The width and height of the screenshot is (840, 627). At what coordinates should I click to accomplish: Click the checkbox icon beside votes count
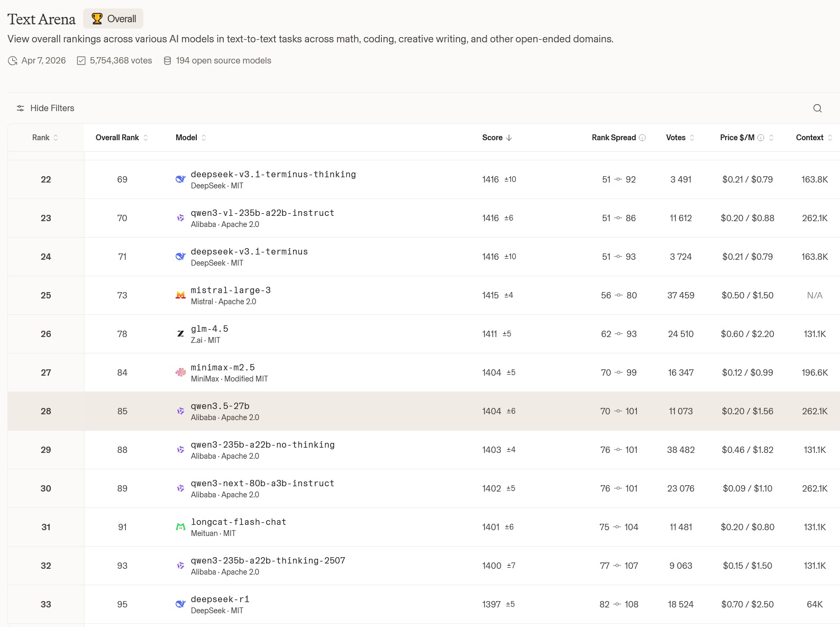[81, 61]
